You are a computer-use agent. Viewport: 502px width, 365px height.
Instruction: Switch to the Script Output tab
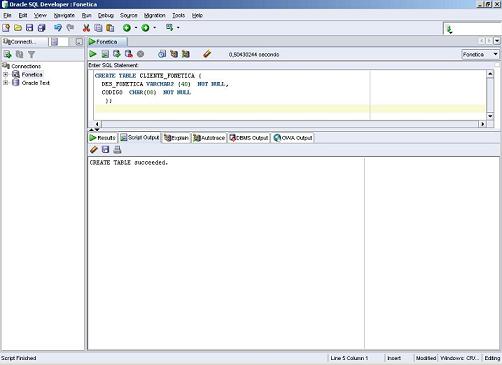pyautogui.click(x=140, y=137)
